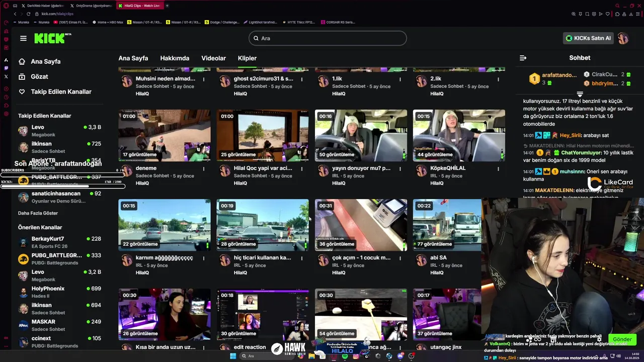This screenshot has width=644, height=362.
Task: Open the channel's Ana Sayfa tab
Action: 133,58
